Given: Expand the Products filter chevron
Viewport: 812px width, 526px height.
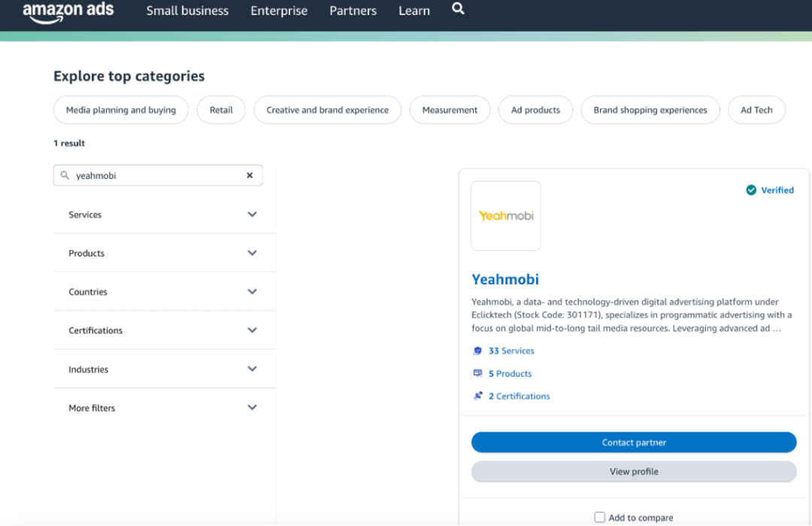Looking at the screenshot, I should click(x=252, y=253).
